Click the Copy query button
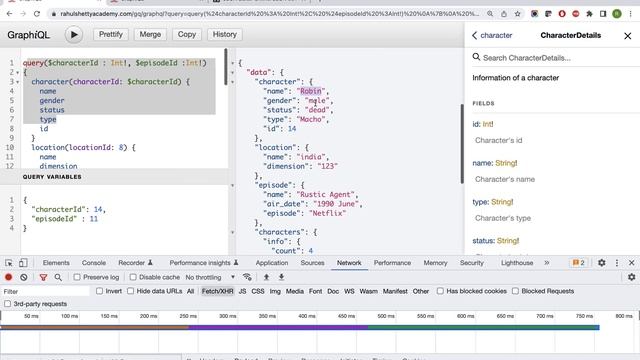Viewport: 640px width, 360px height. [187, 35]
